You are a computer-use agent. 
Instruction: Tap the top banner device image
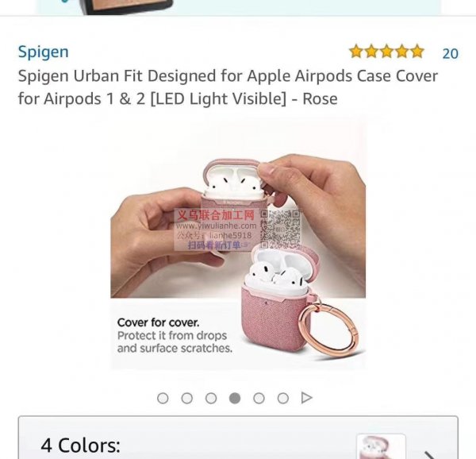(x=128, y=7)
